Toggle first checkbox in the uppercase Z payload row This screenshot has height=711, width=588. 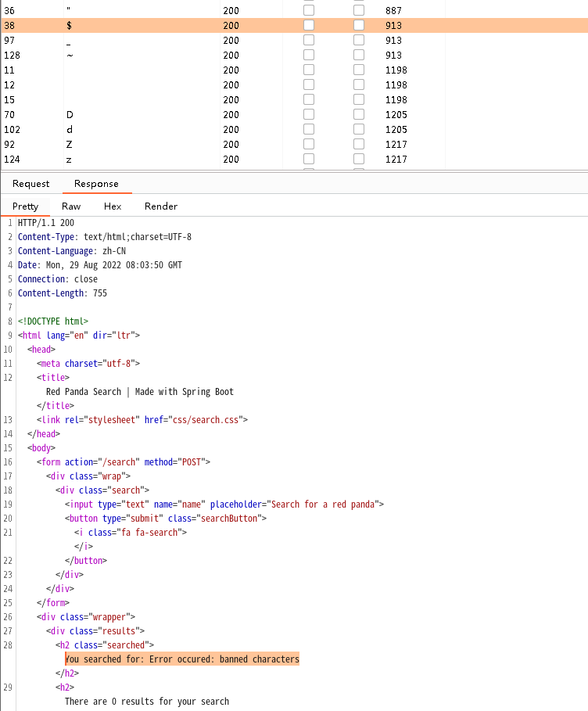click(x=309, y=144)
